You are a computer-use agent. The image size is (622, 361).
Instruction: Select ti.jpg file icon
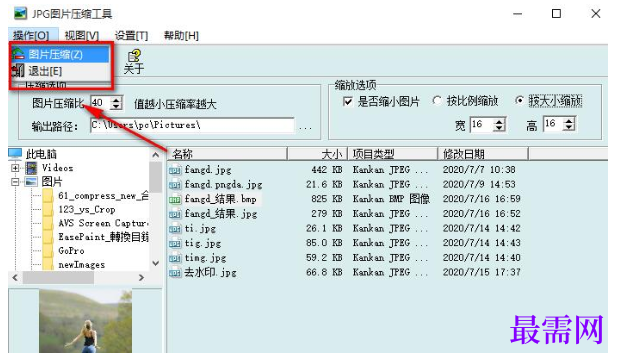pyautogui.click(x=175, y=229)
